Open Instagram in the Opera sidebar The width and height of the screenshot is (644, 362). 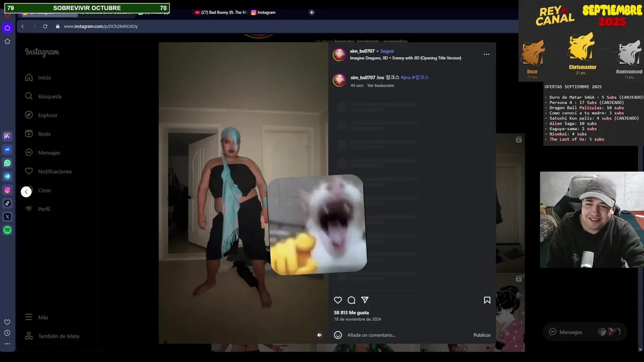coord(7,190)
